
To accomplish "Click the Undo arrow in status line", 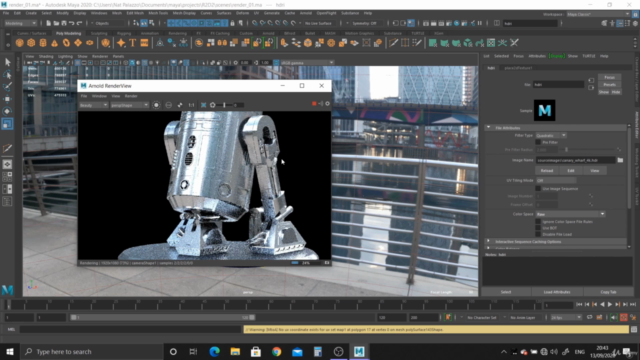I will [x=71, y=23].
